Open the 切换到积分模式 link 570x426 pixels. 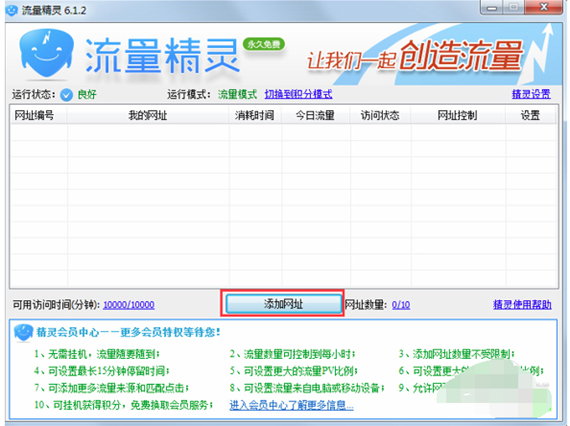pos(298,95)
